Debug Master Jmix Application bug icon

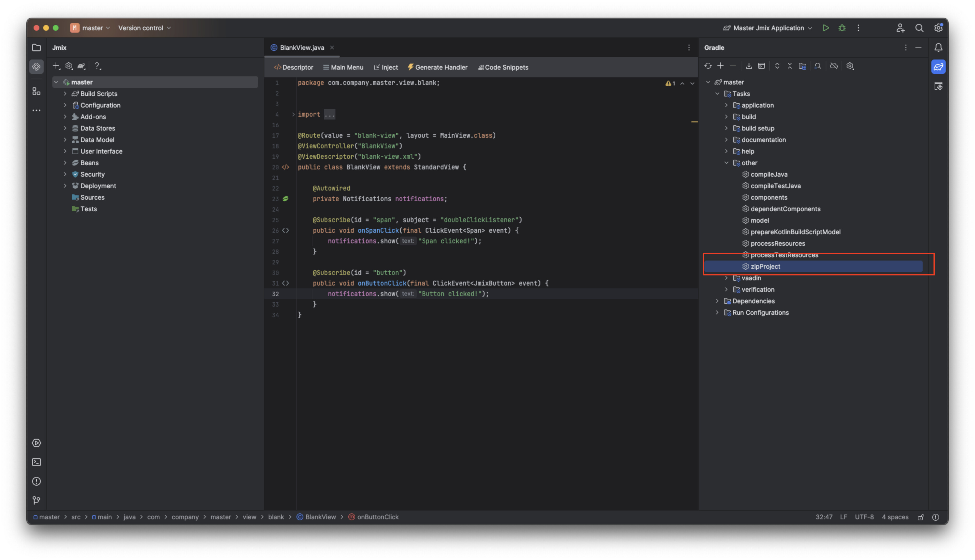click(842, 28)
